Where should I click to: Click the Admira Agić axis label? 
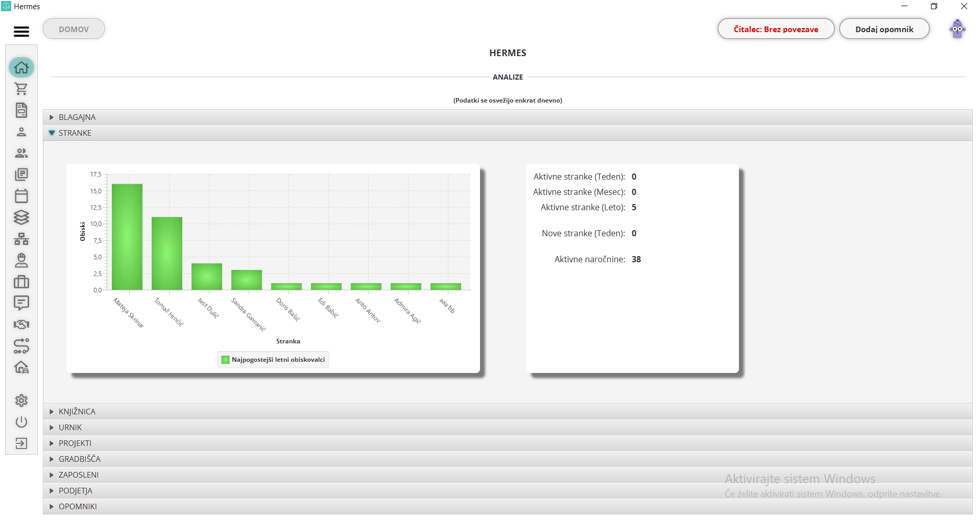[x=408, y=311]
